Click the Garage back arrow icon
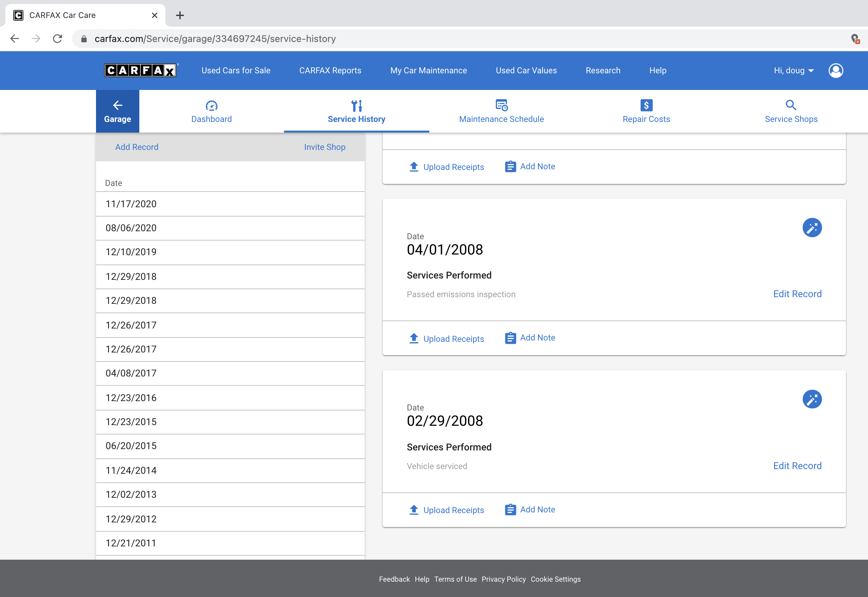The image size is (868, 597). (118, 106)
